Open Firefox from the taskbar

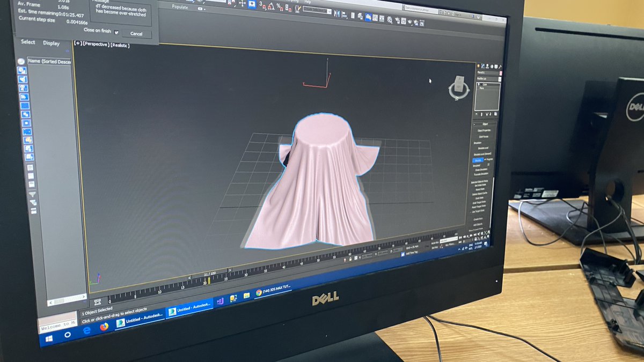pyautogui.click(x=104, y=327)
